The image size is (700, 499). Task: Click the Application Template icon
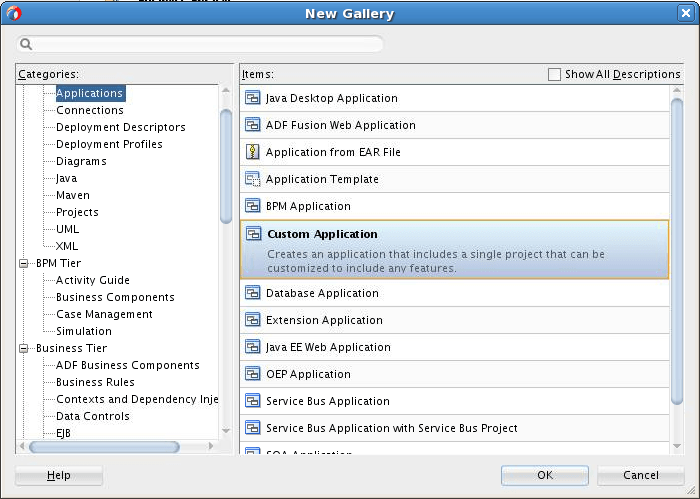coord(253,179)
